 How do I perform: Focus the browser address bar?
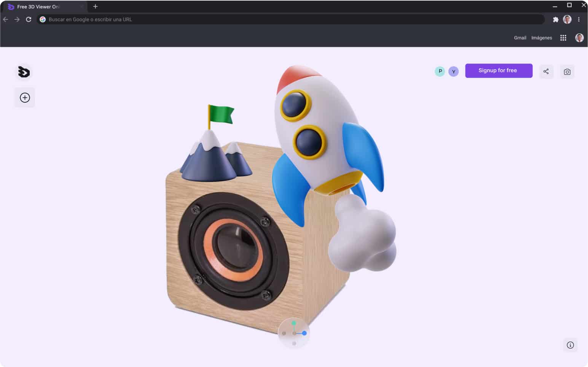[x=290, y=19]
